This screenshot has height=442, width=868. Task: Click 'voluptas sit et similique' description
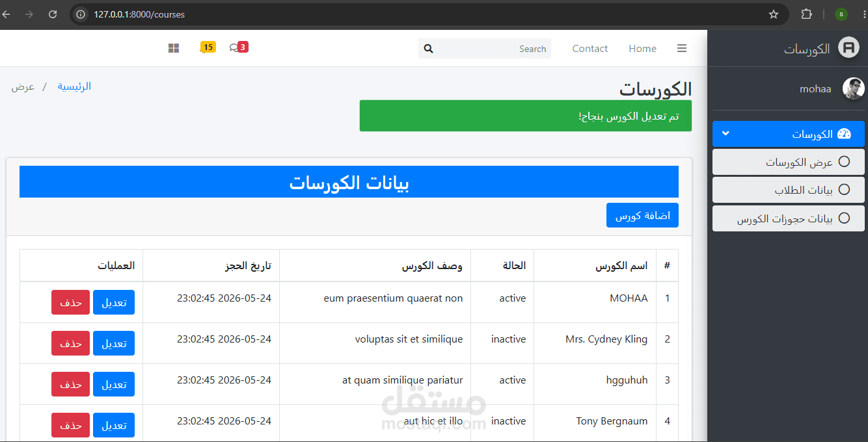click(409, 339)
